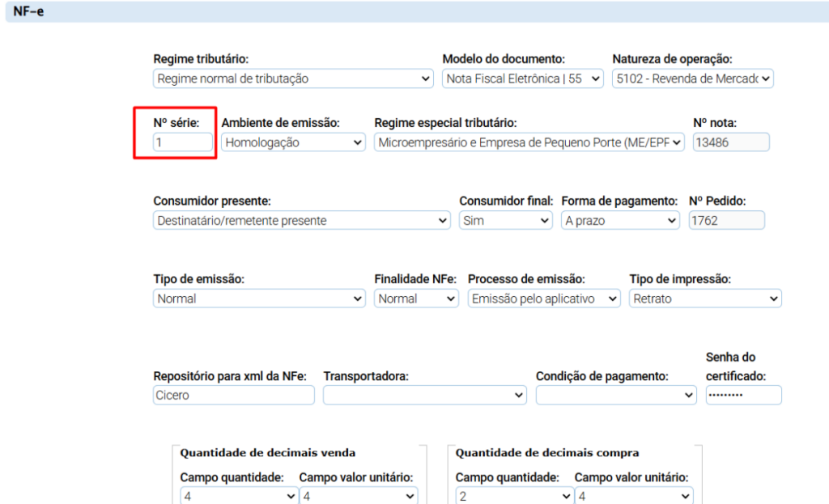The width and height of the screenshot is (829, 504).
Task: Click the 'Condição de pagamento:' label
Action: [x=602, y=376]
